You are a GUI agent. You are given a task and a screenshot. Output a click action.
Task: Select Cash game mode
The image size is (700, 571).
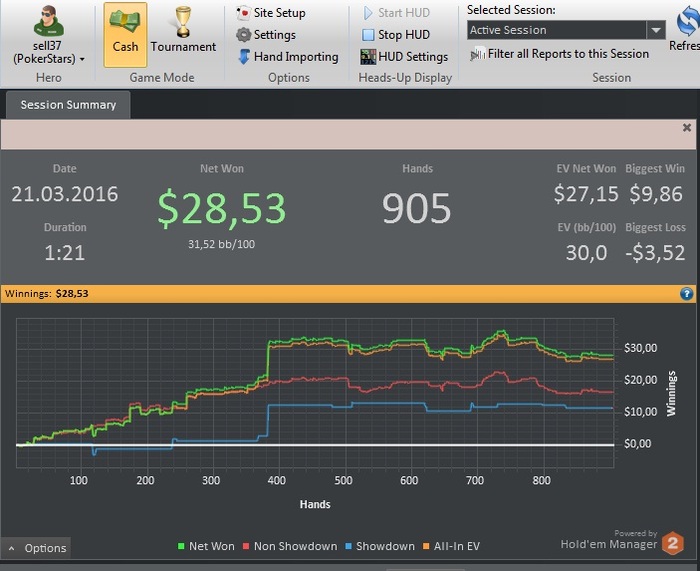click(x=125, y=35)
